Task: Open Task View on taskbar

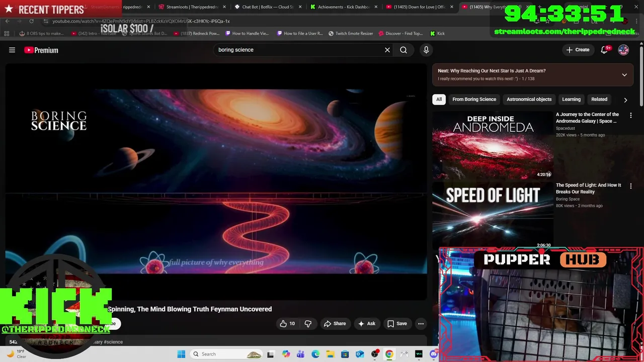Action: point(271,354)
